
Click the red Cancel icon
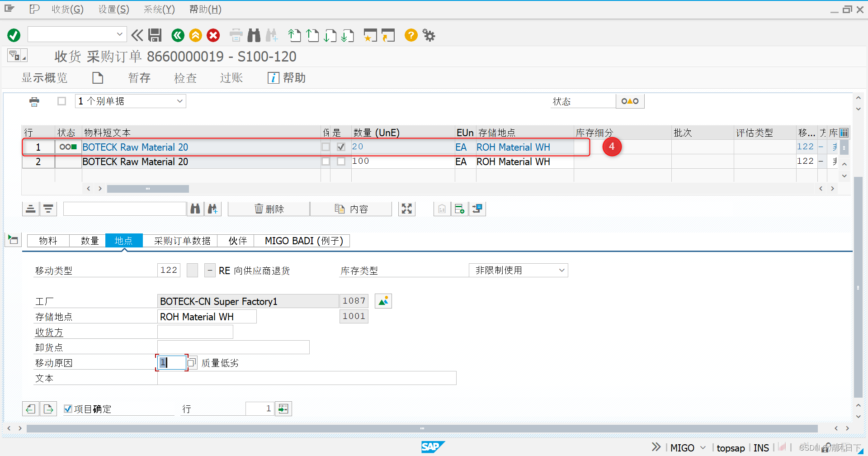[x=213, y=35]
